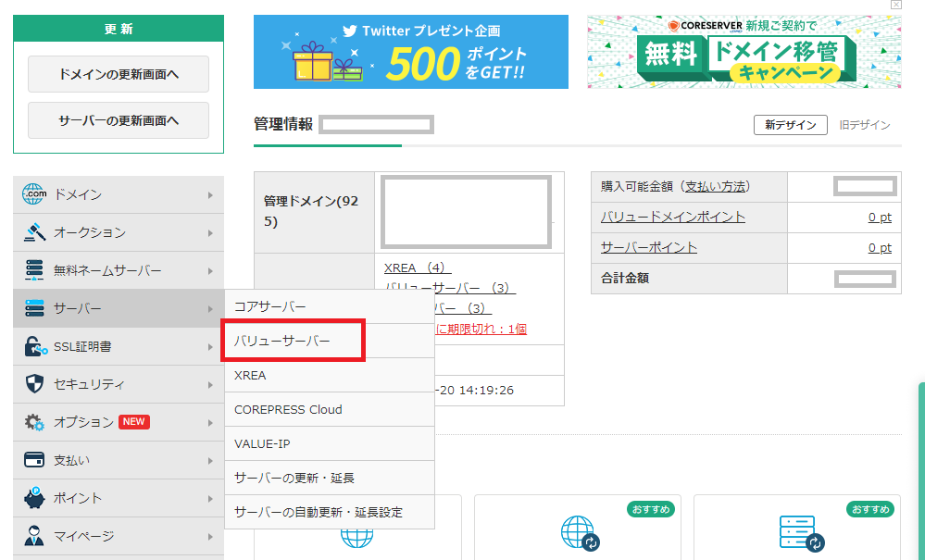Image resolution: width=925 pixels, height=560 pixels.
Task: Choose XREA in the server submenu
Action: (330, 375)
